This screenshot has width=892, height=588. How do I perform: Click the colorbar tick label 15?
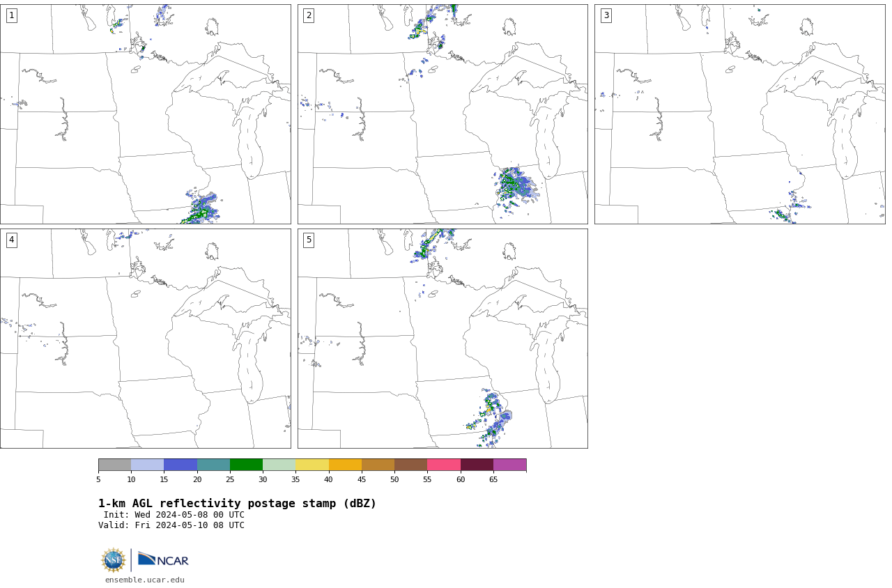point(164,479)
